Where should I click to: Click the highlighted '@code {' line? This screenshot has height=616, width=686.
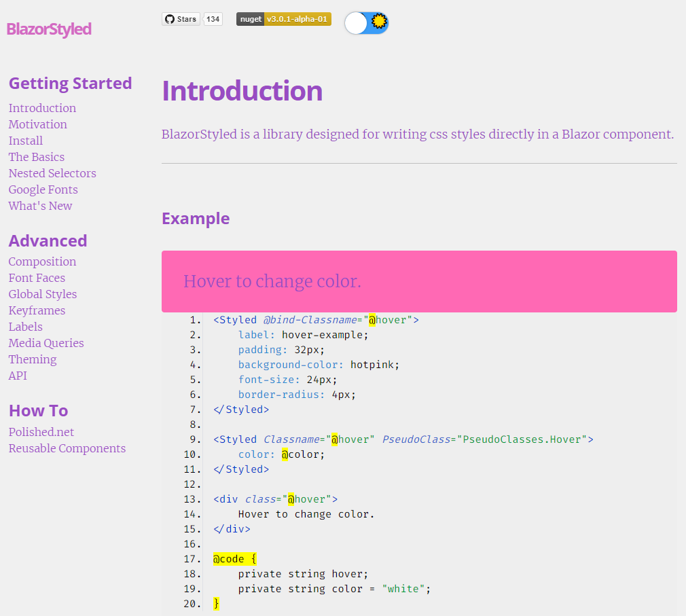234,559
